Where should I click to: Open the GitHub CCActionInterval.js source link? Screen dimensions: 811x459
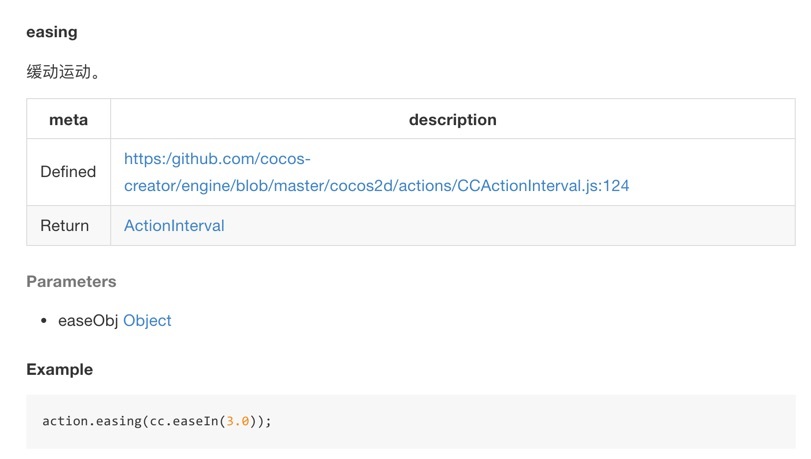point(376,185)
